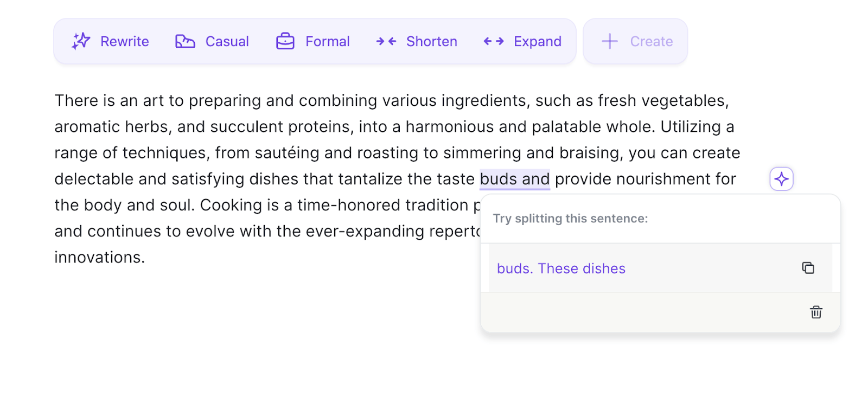Image resolution: width=868 pixels, height=403 pixels.
Task: Click the outward arrows Expand icon
Action: tap(494, 41)
